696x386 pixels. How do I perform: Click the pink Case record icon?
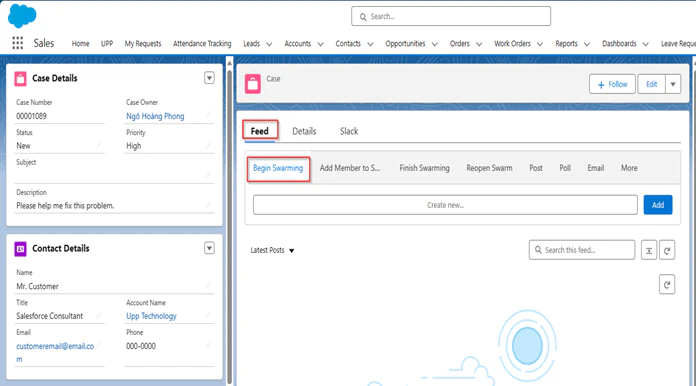253,84
